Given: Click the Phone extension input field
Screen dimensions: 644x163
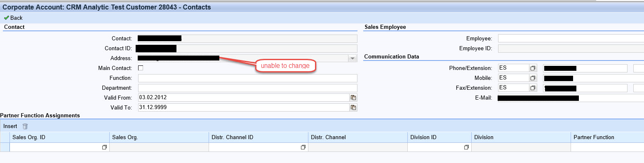Looking at the screenshot, I should click(639, 68).
